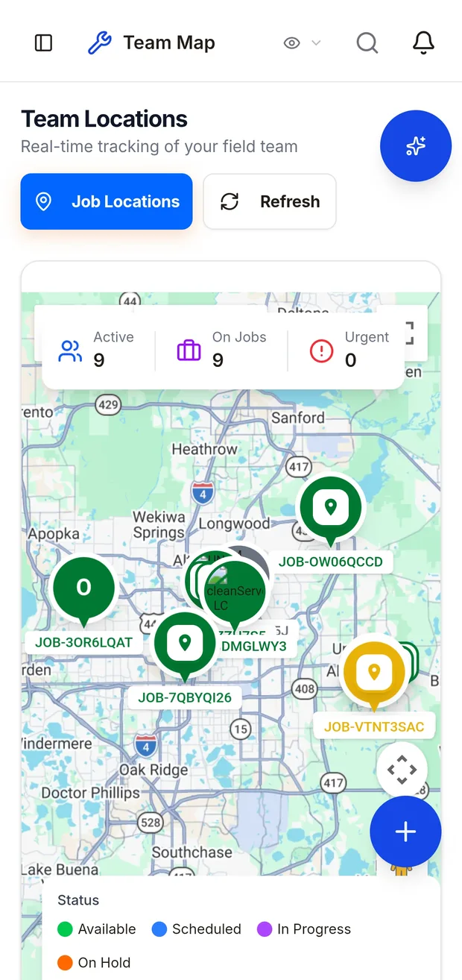The height and width of the screenshot is (980, 462).
Task: Click the sparkle AI assistant button
Action: point(416,146)
